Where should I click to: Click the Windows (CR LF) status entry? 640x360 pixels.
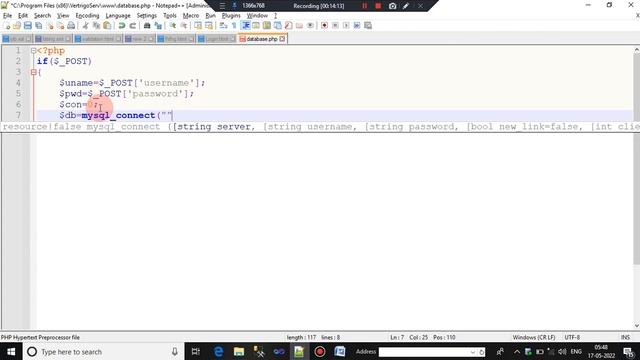(x=534, y=338)
